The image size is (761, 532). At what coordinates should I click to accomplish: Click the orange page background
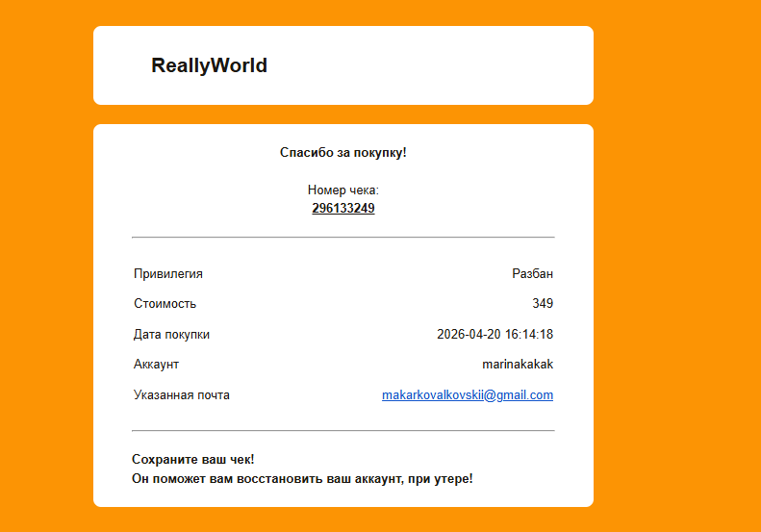673,289
